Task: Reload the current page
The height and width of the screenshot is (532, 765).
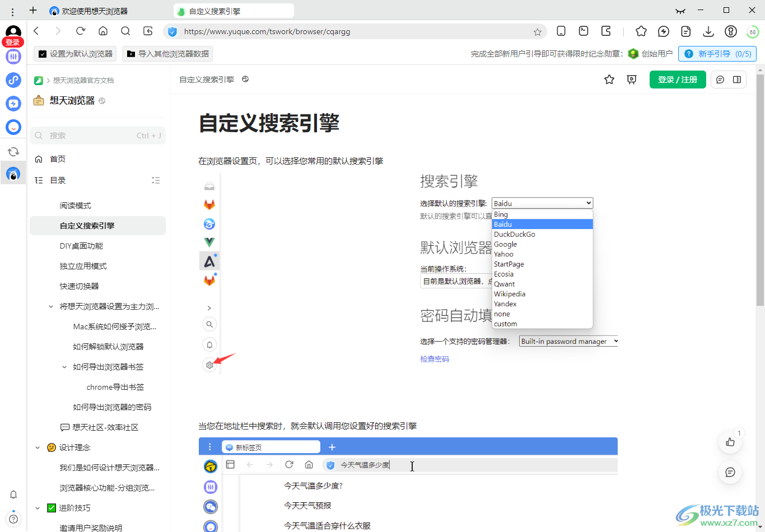Action: (81, 31)
